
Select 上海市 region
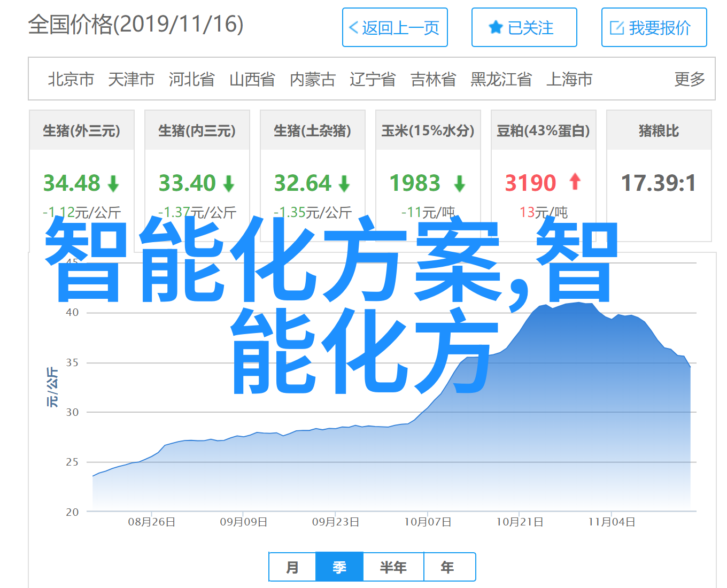(x=569, y=79)
